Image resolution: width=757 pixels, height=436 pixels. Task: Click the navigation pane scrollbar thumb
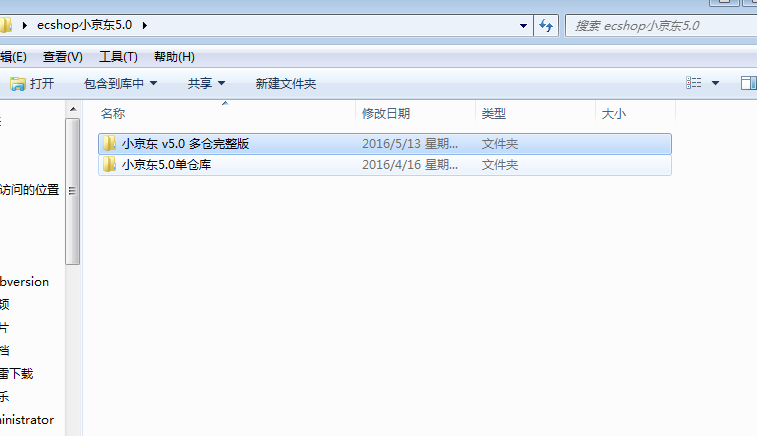(x=73, y=191)
